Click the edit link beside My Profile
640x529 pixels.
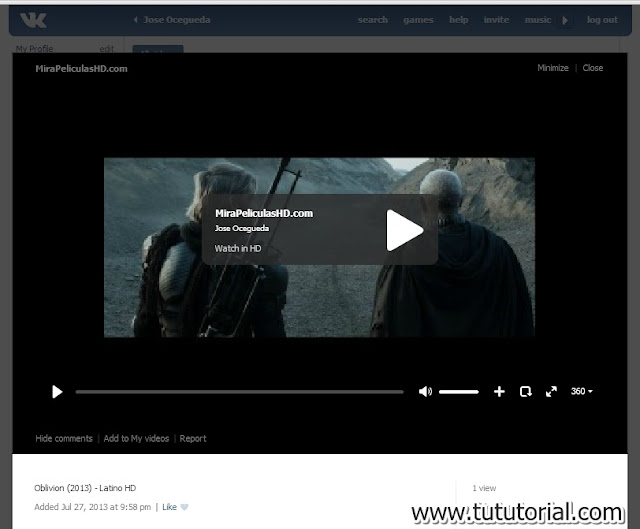(x=107, y=49)
